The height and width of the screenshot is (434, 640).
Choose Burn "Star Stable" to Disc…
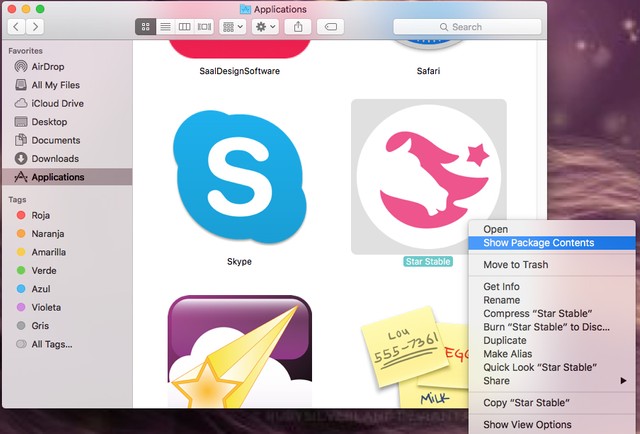tap(552, 327)
